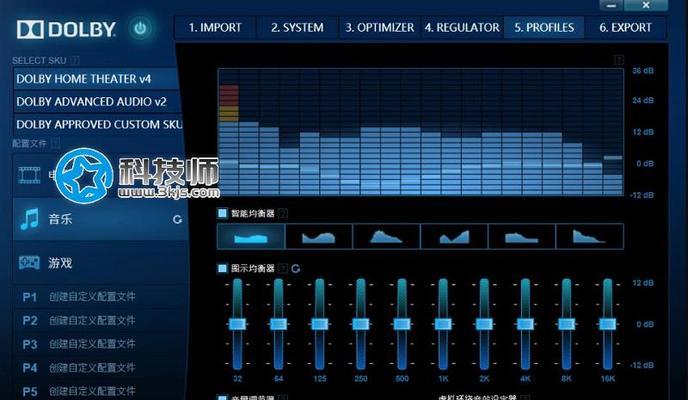Select the 4. REGULATOR tab

click(x=462, y=28)
